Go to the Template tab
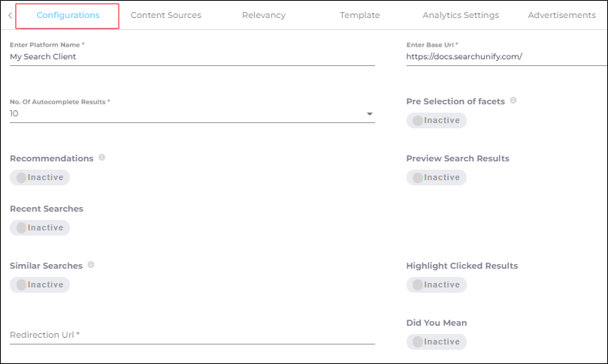608x364 pixels. [x=359, y=16]
